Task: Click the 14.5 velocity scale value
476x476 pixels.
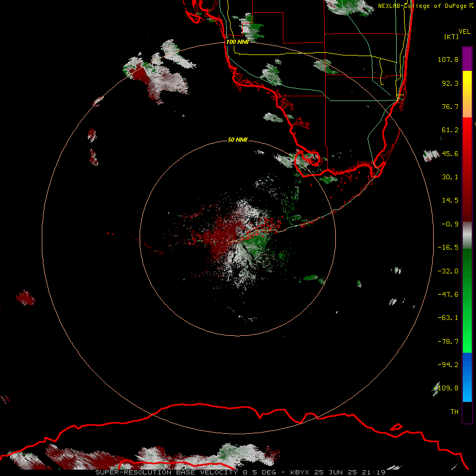Action: 450,200
